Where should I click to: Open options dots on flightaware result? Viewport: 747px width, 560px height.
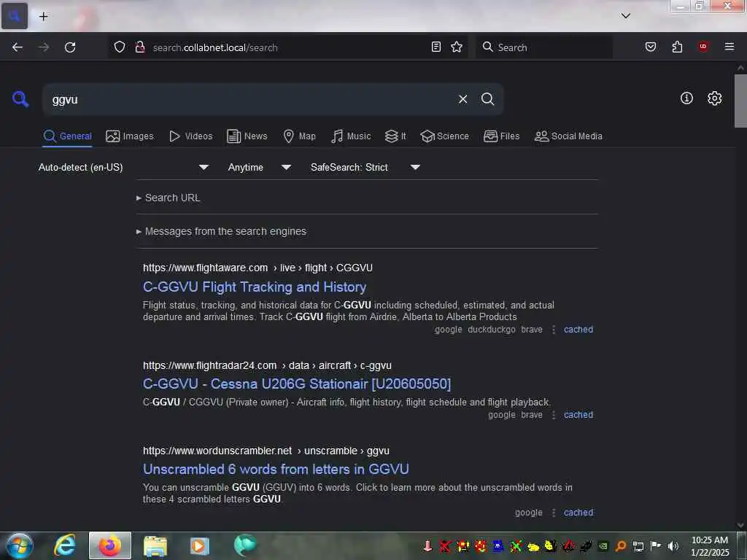tap(553, 330)
